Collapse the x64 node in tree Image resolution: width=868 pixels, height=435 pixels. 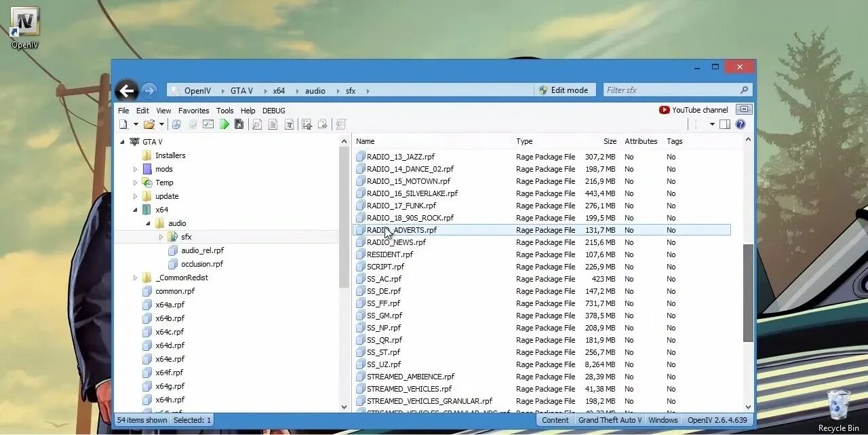(x=135, y=210)
